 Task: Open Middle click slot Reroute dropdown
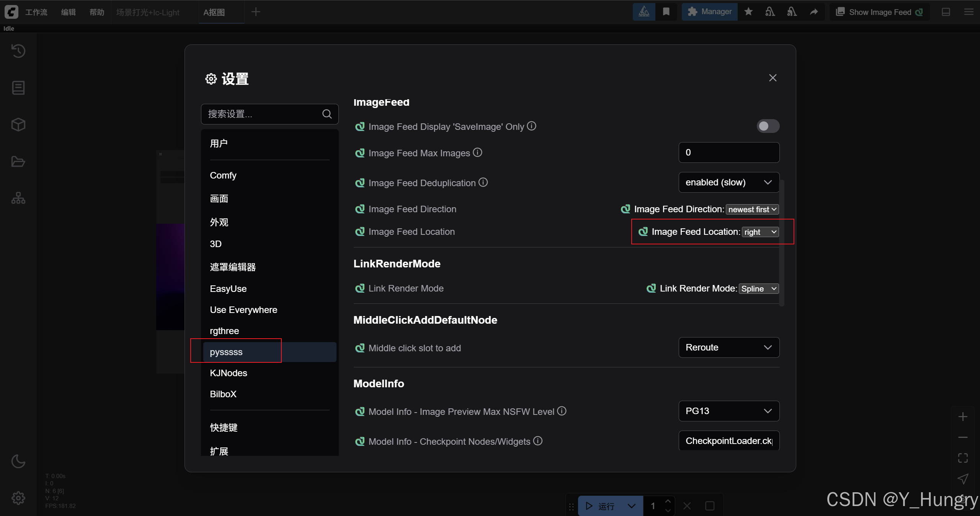tap(728, 347)
